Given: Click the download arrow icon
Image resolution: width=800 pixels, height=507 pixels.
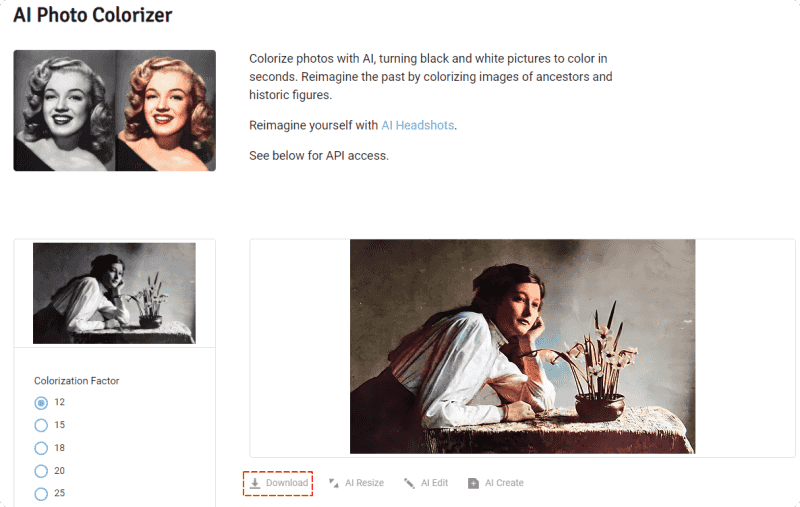Looking at the screenshot, I should pos(255,483).
